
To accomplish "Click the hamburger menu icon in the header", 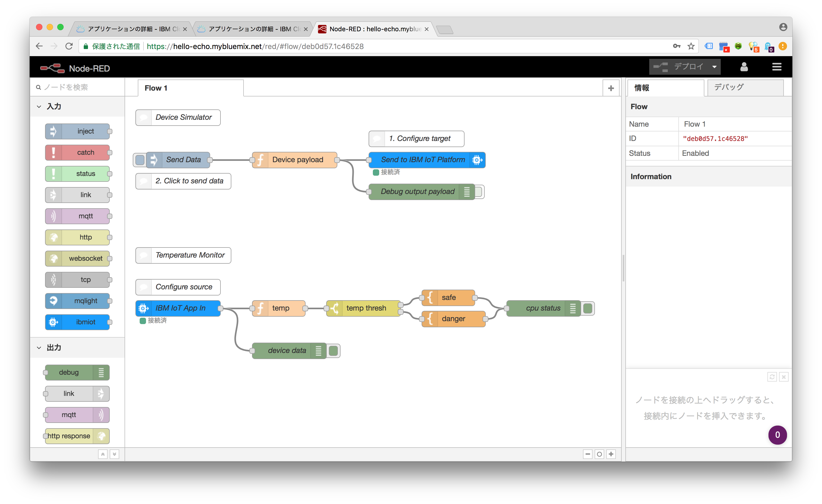I will click(x=777, y=67).
